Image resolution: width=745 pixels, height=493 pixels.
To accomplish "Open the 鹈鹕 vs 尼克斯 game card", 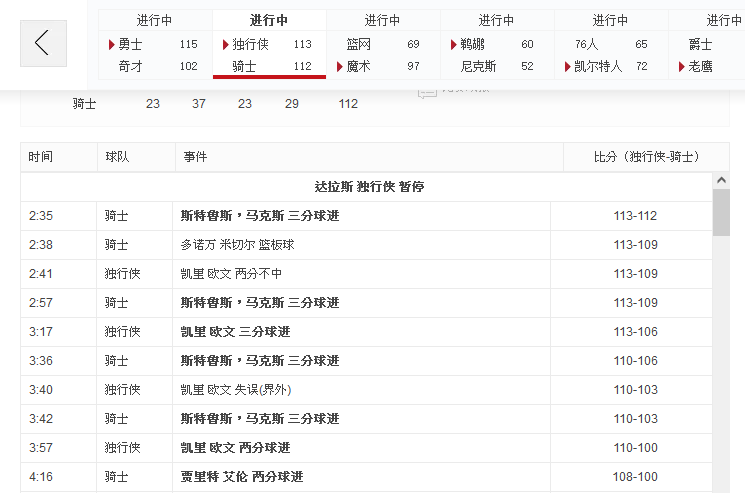I will (497, 44).
